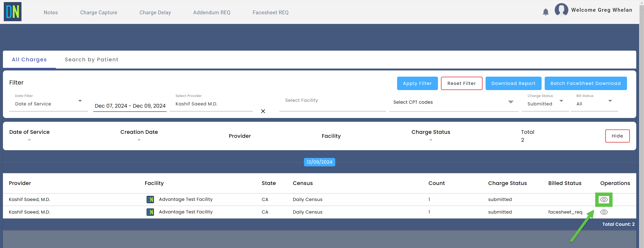The width and height of the screenshot is (644, 248).
Task: Open the notification bell
Action: point(546,12)
